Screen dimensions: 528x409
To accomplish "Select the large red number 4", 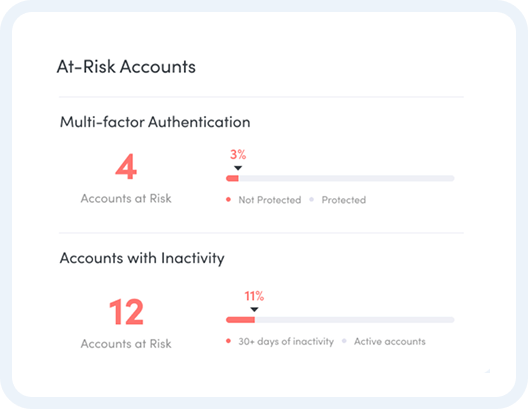I will (x=126, y=167).
